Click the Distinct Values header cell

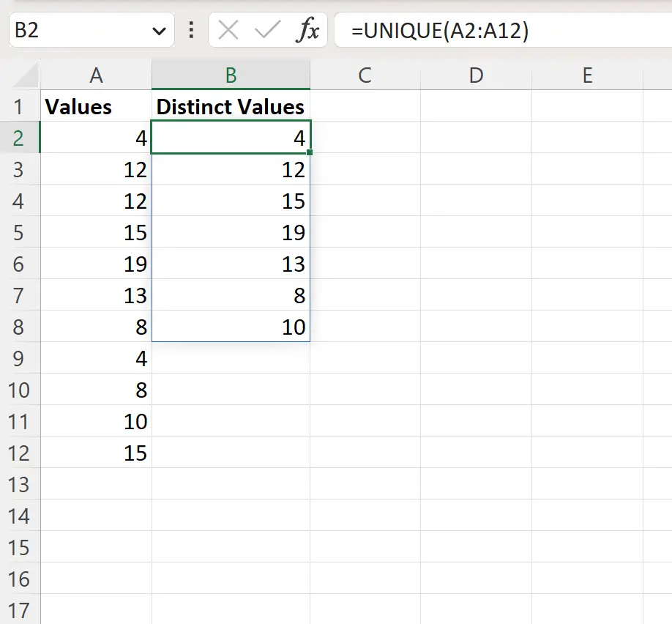(231, 107)
